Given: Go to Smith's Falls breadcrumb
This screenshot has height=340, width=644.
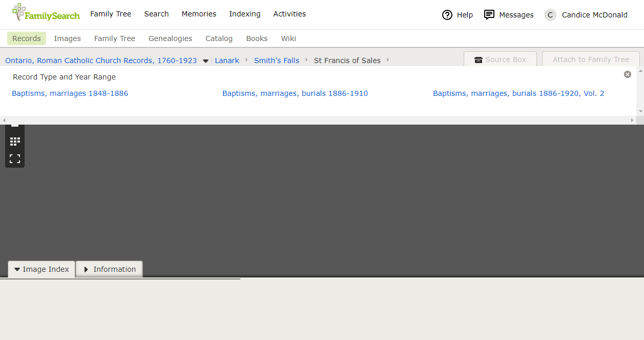Looking at the screenshot, I should click(x=277, y=61).
